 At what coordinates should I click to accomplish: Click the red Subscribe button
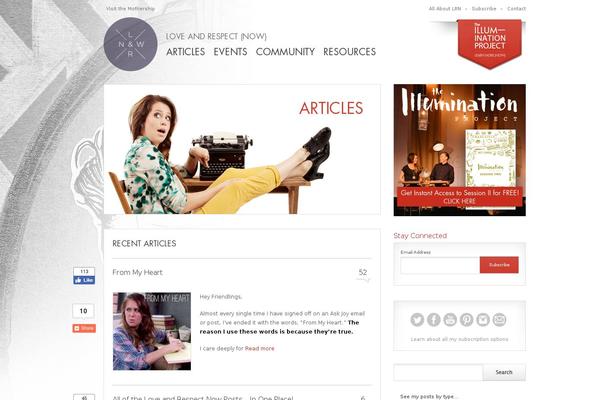coord(499,265)
